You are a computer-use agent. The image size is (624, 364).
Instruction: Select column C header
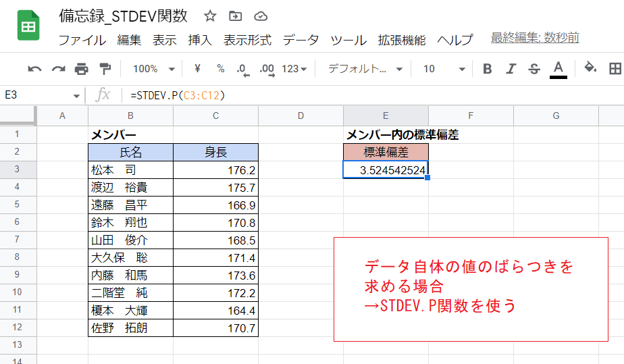(215, 115)
